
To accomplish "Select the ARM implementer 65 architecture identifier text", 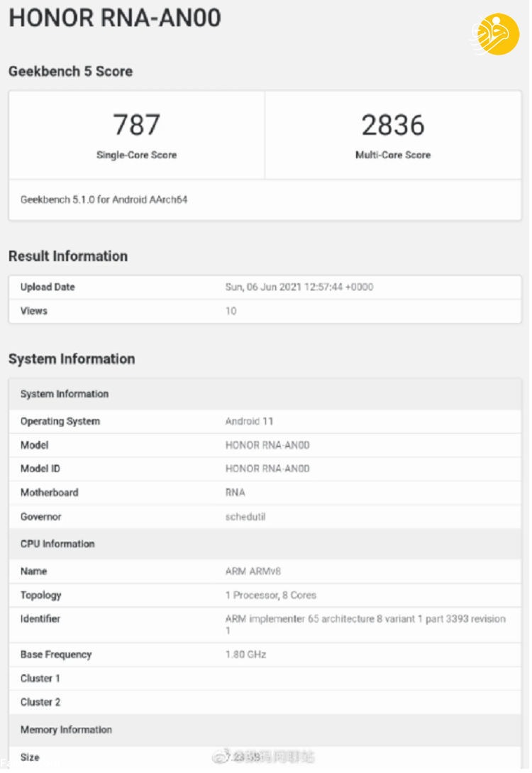I will (365, 624).
